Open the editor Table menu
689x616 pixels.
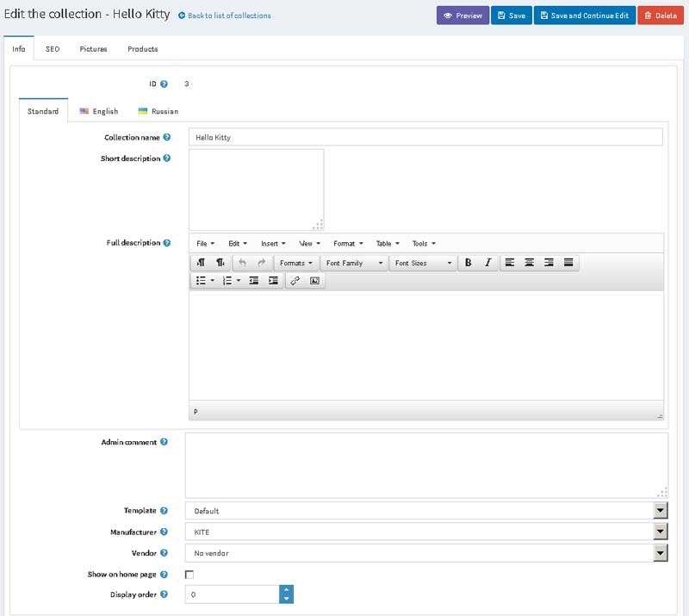pyautogui.click(x=388, y=244)
